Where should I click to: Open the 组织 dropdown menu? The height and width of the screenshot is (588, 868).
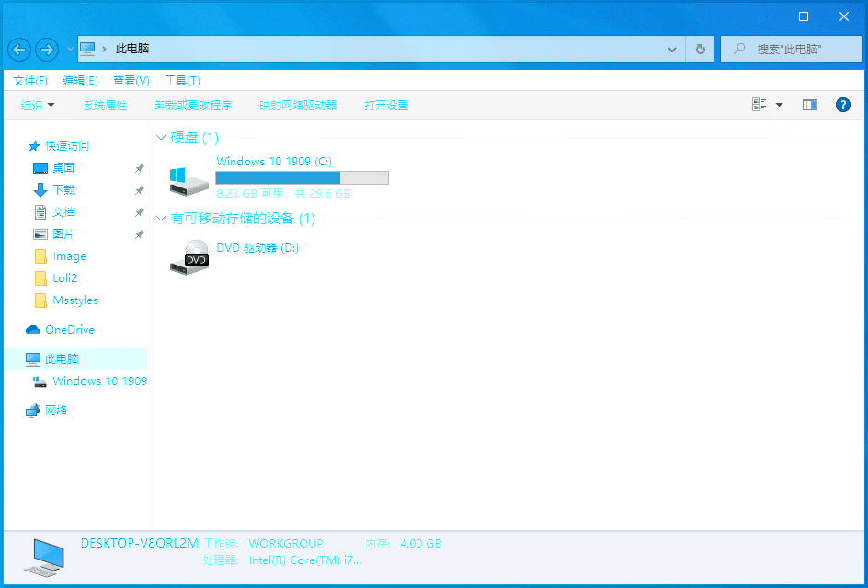point(38,105)
